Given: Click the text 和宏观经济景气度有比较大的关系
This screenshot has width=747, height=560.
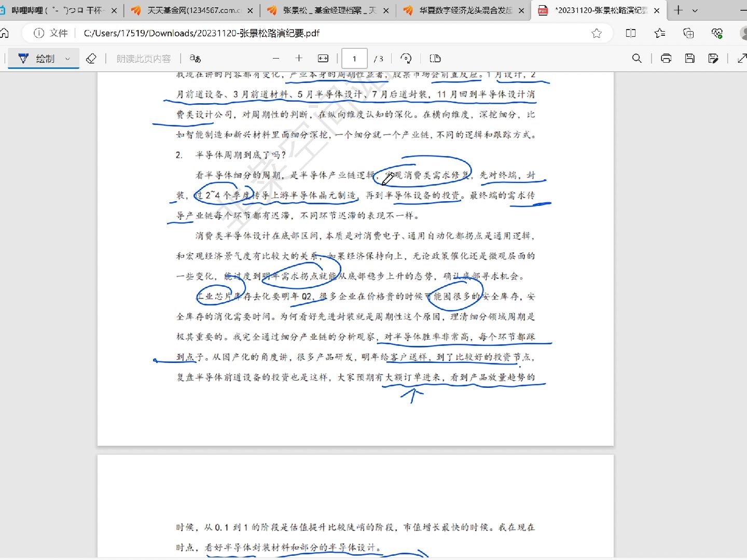Looking at the screenshot, I should [247, 256].
